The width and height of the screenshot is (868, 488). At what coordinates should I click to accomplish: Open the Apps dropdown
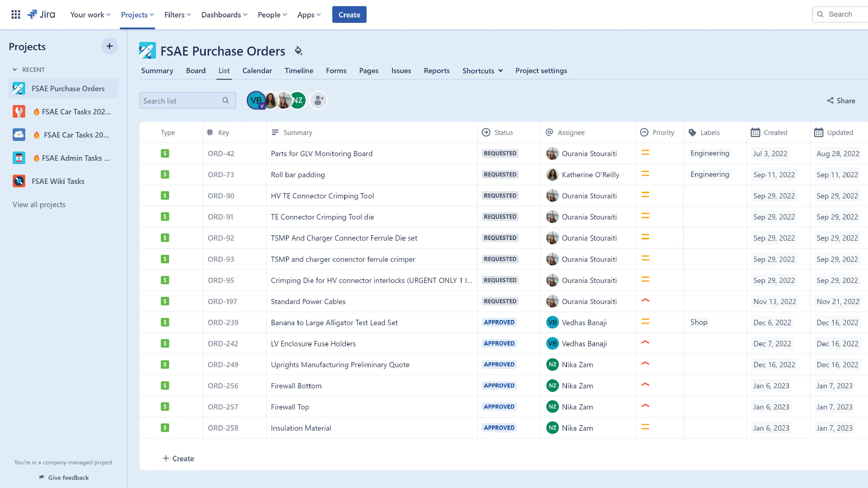click(309, 15)
